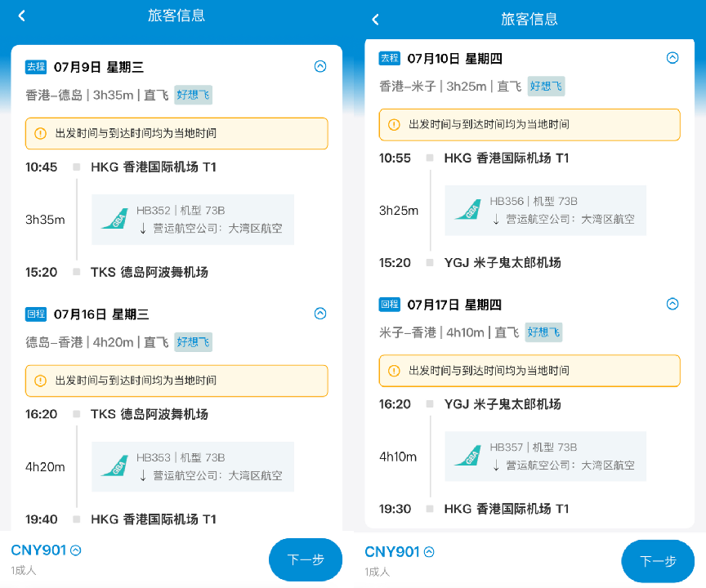Select 'HKG 香港国际机场 T1' at 19:40
The height and width of the screenshot is (588, 706).
pyautogui.click(x=154, y=519)
